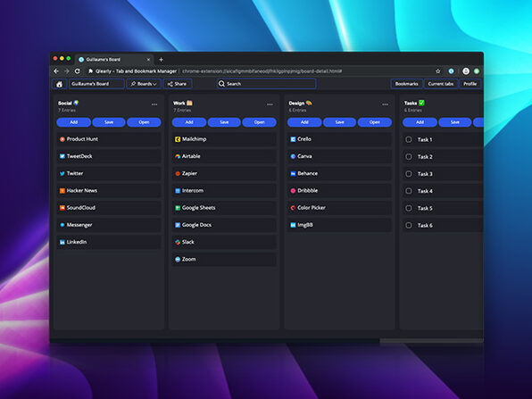Close the Guillaume's Board tab
The image size is (532, 399).
tap(148, 60)
